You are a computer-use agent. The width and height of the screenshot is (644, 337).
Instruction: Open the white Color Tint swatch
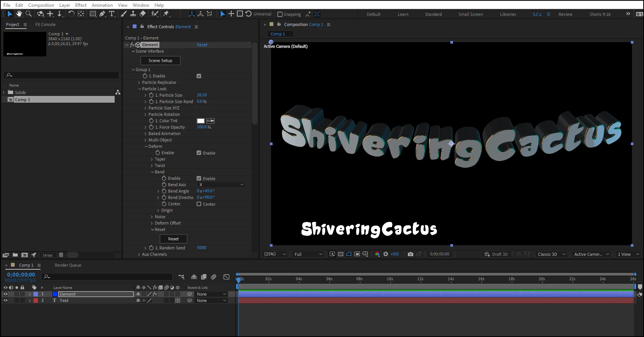coord(201,121)
